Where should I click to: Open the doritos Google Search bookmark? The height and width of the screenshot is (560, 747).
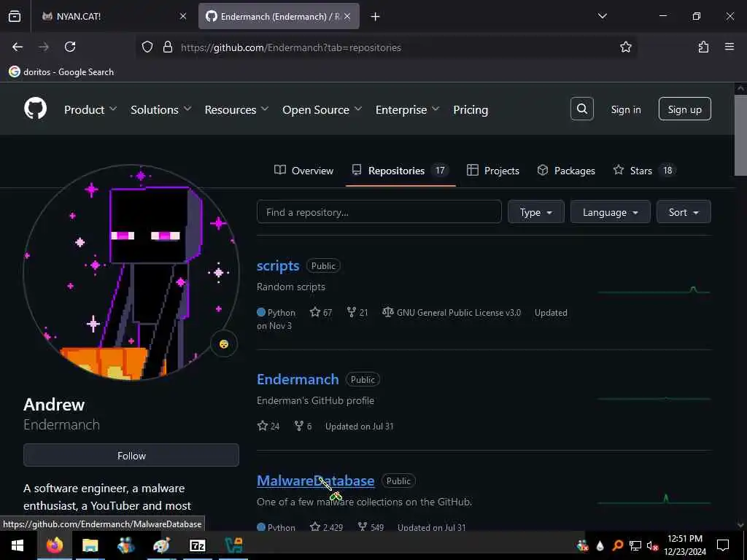point(61,72)
